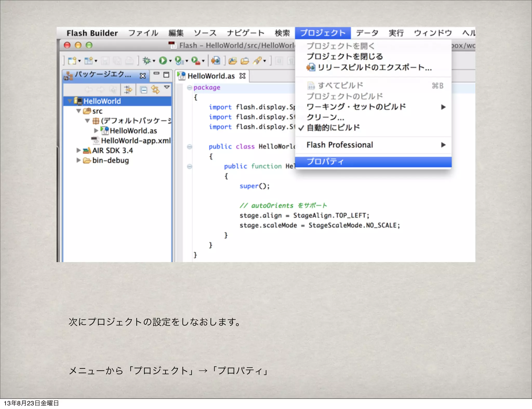Click the プロジェクト menu title
Image resolution: width=532 pixels, height=409 pixels.
pos(323,33)
